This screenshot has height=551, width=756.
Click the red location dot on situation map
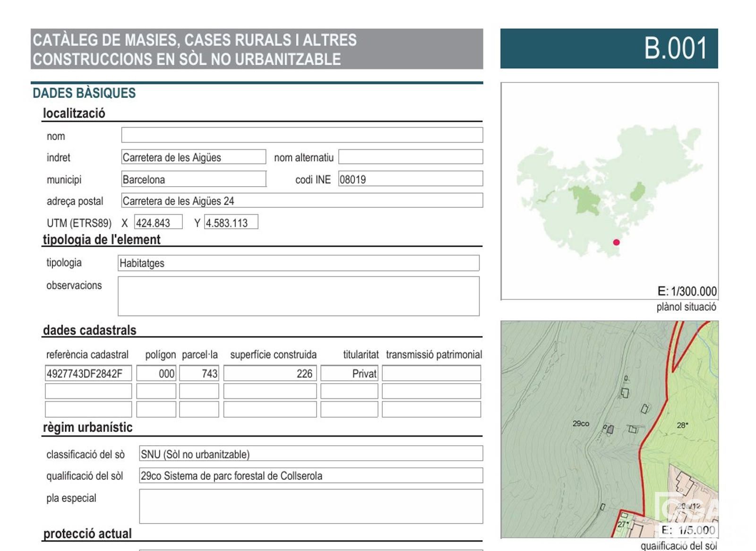tap(616, 242)
